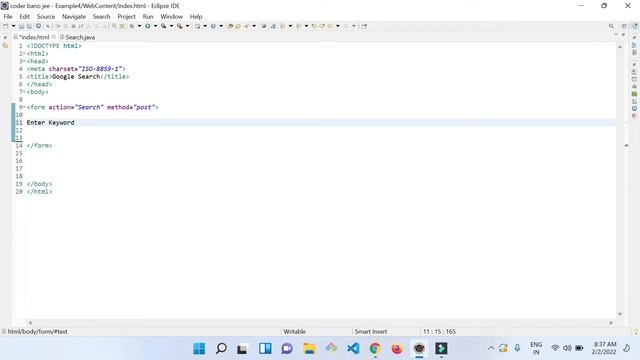Open the Help menu
Viewport: 640px width, 360px height.
pos(196,17)
